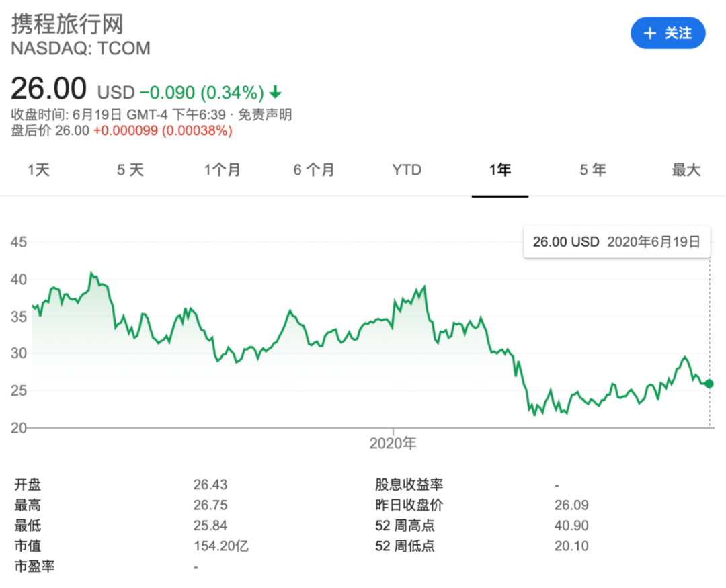The image size is (726, 588).
Task: Click the 关注 follow button
Action: (x=668, y=34)
